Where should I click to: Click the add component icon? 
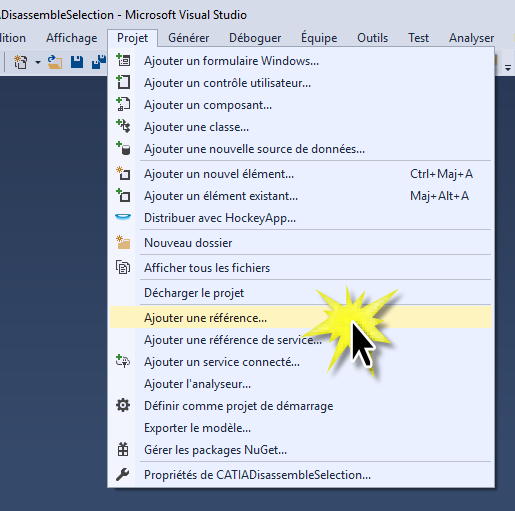pos(123,105)
